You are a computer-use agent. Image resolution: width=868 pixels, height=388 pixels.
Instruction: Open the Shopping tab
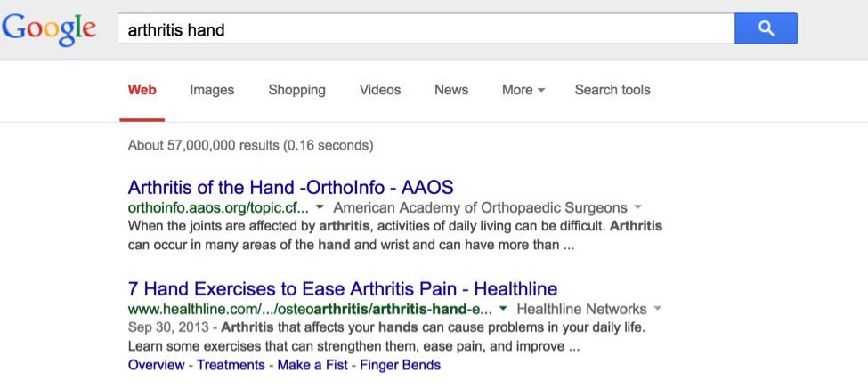click(297, 90)
